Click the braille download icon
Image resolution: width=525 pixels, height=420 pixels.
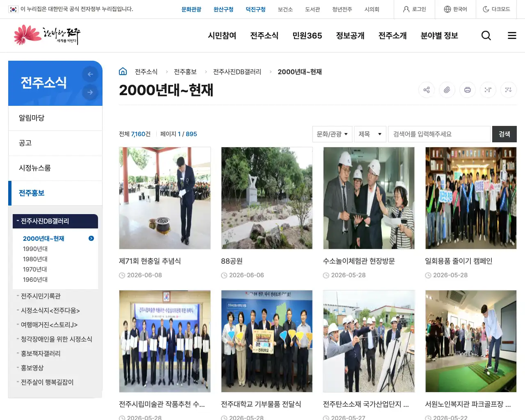click(509, 90)
